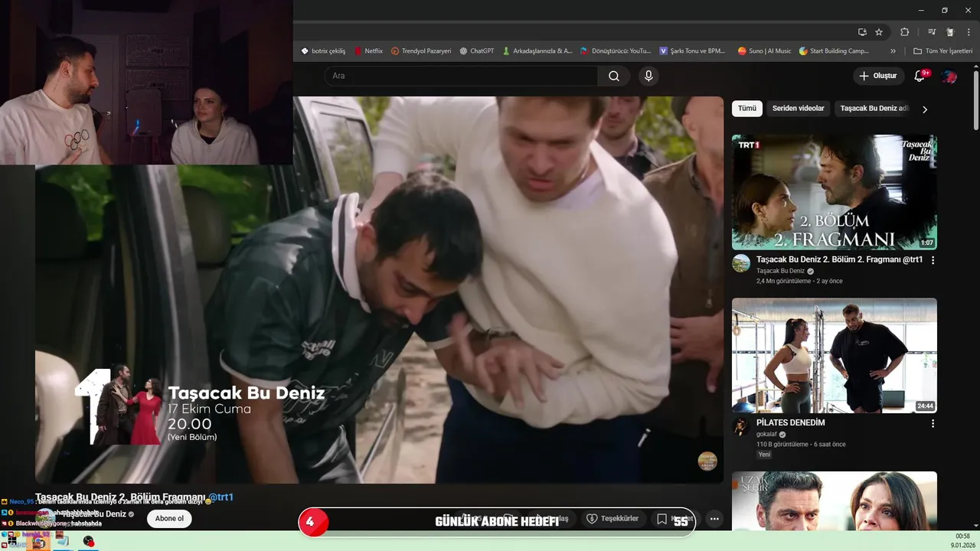Click the Abone ol subscribe button
The image size is (980, 551).
[x=169, y=518]
